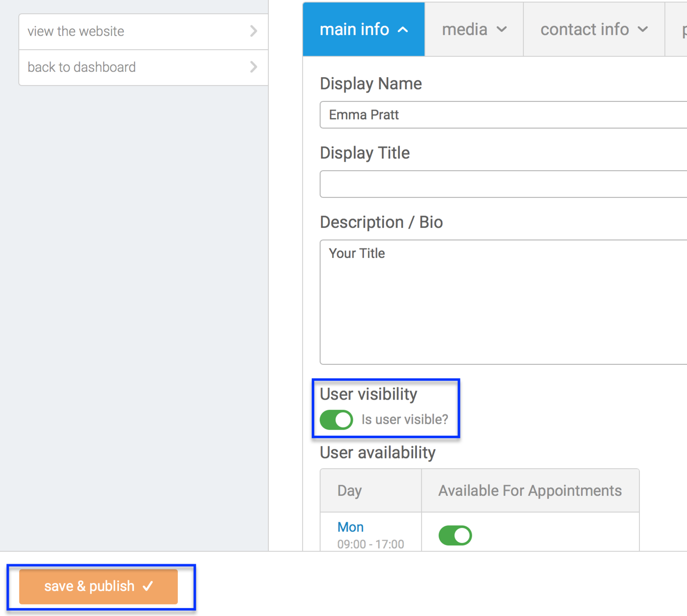Click the arrow icon beside view the website
This screenshot has height=616, width=687.
253,31
